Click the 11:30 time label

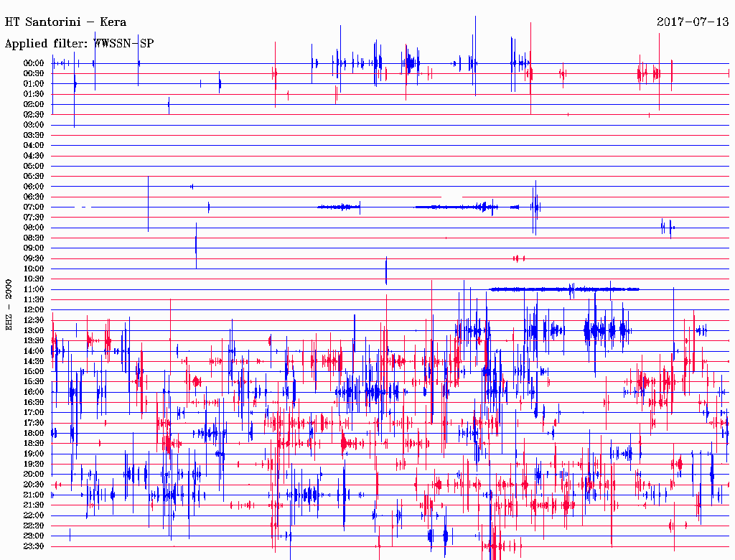click(x=33, y=299)
